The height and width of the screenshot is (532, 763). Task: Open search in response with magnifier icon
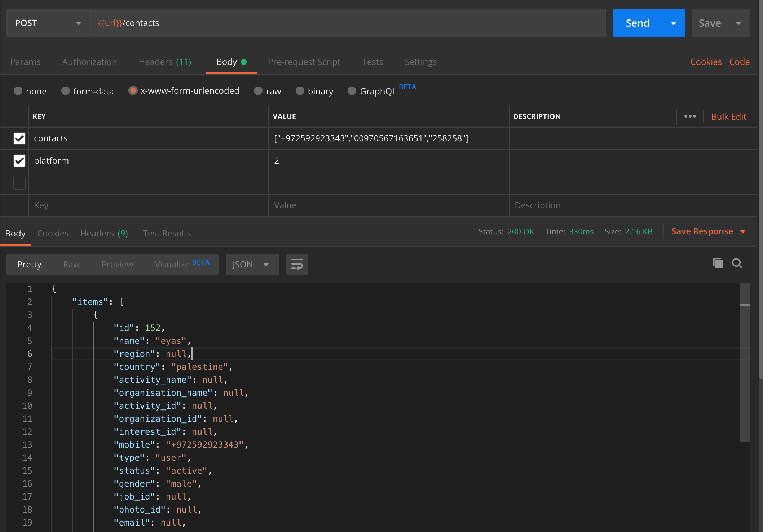coord(737,263)
